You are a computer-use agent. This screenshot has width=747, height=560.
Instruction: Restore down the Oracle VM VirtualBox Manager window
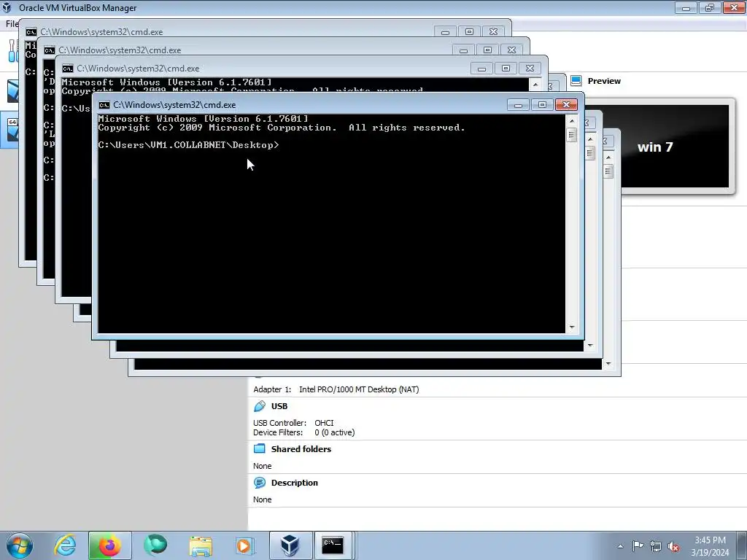point(710,7)
